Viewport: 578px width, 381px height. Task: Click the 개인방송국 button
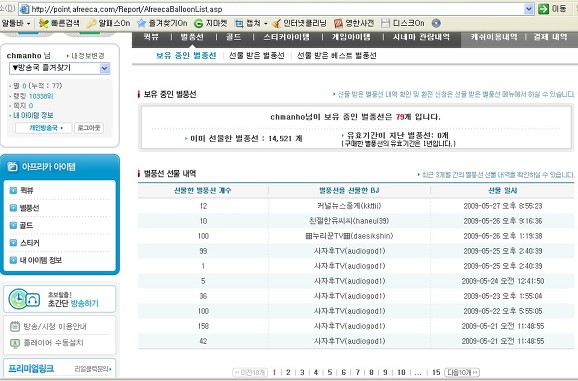click(x=43, y=128)
